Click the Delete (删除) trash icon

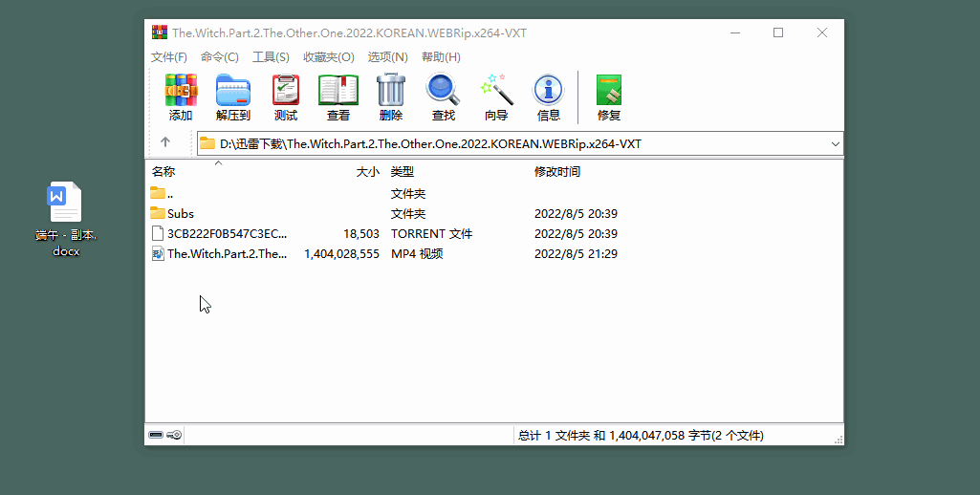(391, 90)
